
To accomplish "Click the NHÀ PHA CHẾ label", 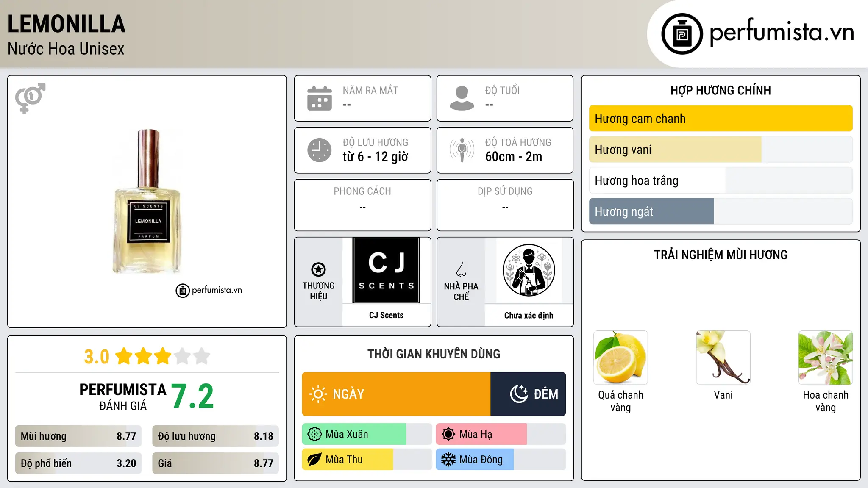I will [461, 291].
